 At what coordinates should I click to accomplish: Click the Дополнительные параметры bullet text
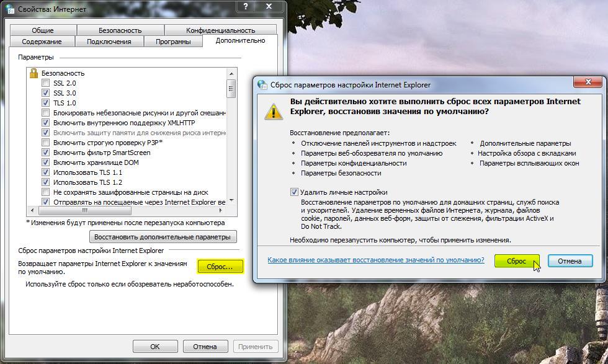525,143
